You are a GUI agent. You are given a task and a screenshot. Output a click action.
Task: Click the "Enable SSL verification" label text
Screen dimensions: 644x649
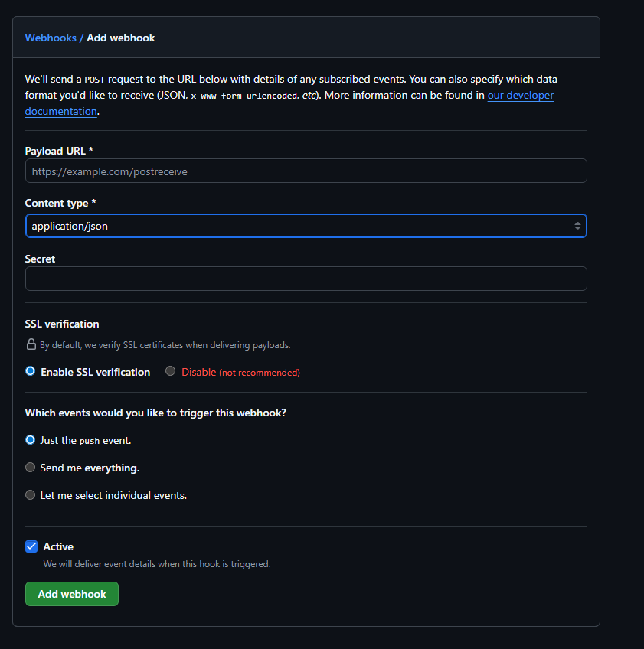tap(95, 371)
